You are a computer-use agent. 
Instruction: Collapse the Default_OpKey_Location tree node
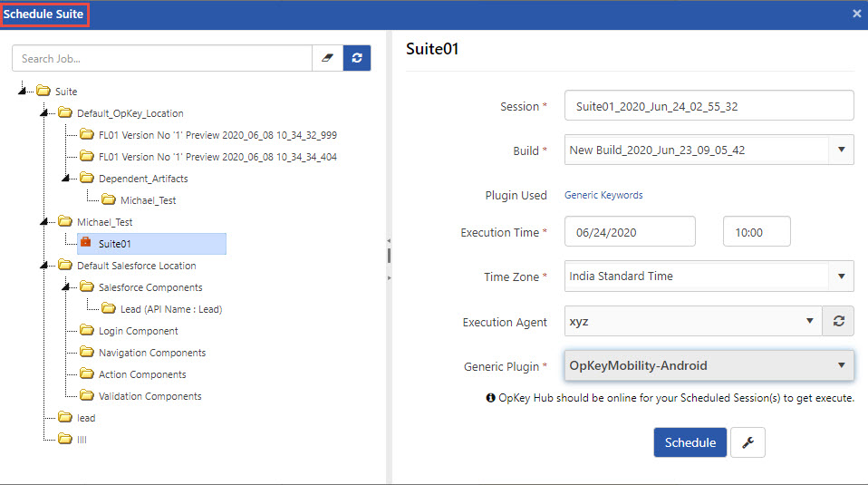(43, 113)
